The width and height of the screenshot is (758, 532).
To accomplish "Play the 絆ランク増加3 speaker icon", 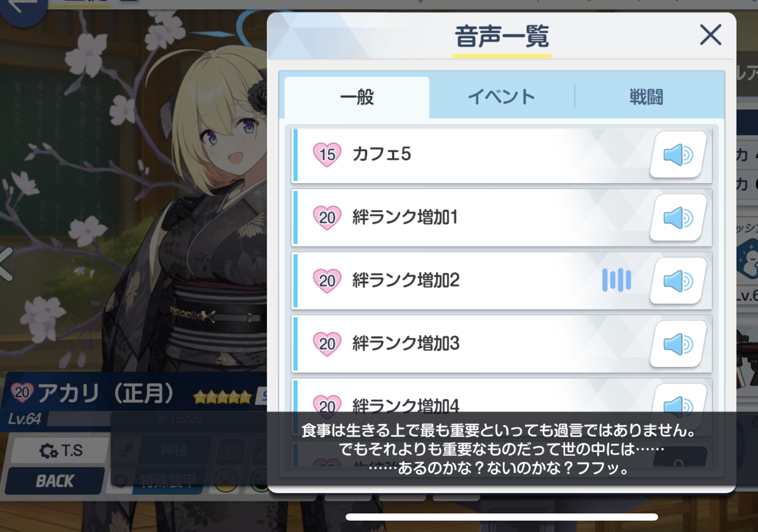I will pyautogui.click(x=678, y=344).
